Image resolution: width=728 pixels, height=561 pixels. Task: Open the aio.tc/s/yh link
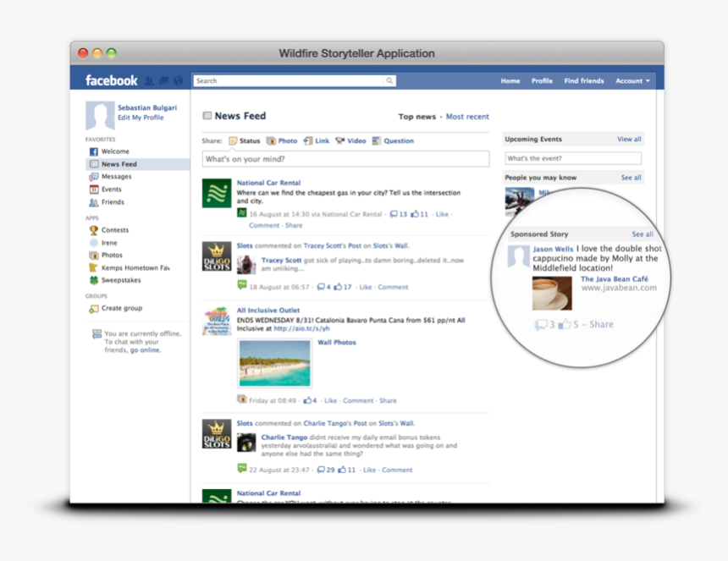point(302,328)
